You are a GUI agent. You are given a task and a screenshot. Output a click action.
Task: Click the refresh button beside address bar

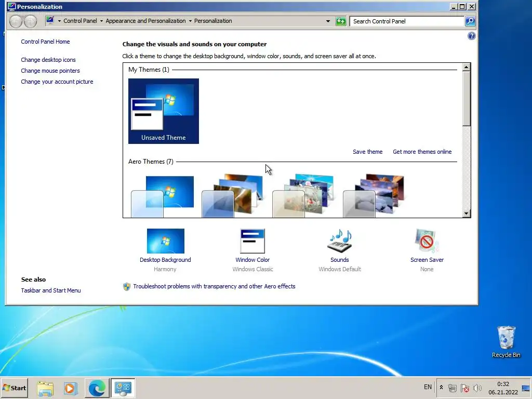(341, 21)
